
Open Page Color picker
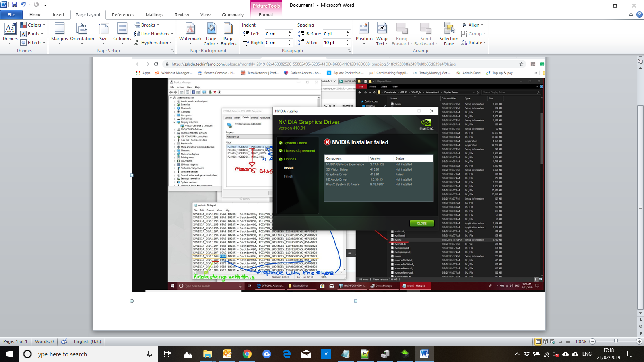(x=211, y=33)
